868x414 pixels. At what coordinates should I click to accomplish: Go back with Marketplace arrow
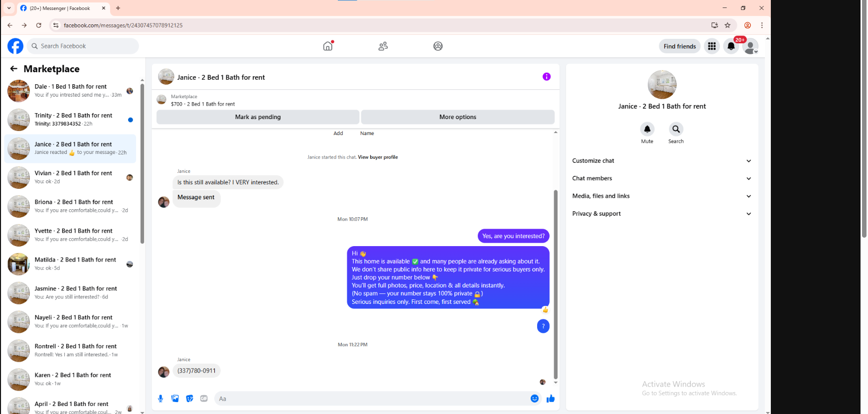coord(14,69)
